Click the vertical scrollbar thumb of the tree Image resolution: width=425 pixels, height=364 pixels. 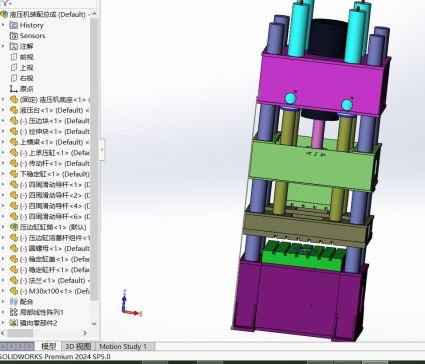click(x=94, y=159)
